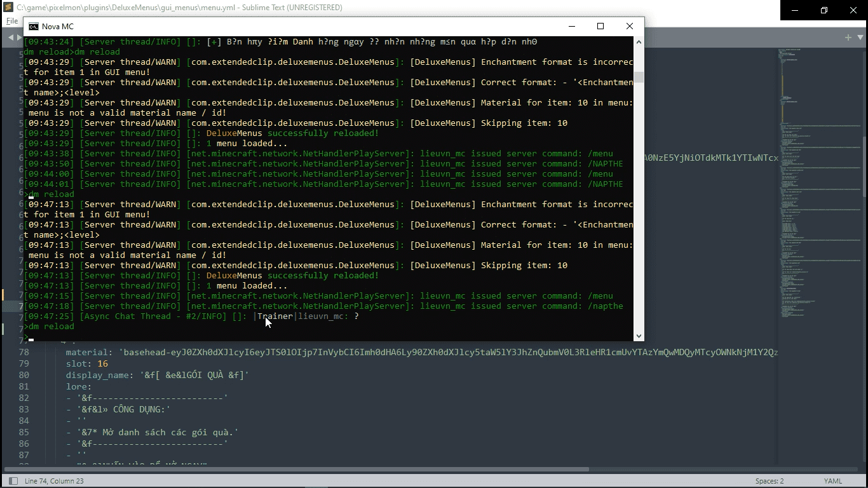868x488 pixels.
Task: Maximize the Nova MC console window
Action: point(600,26)
